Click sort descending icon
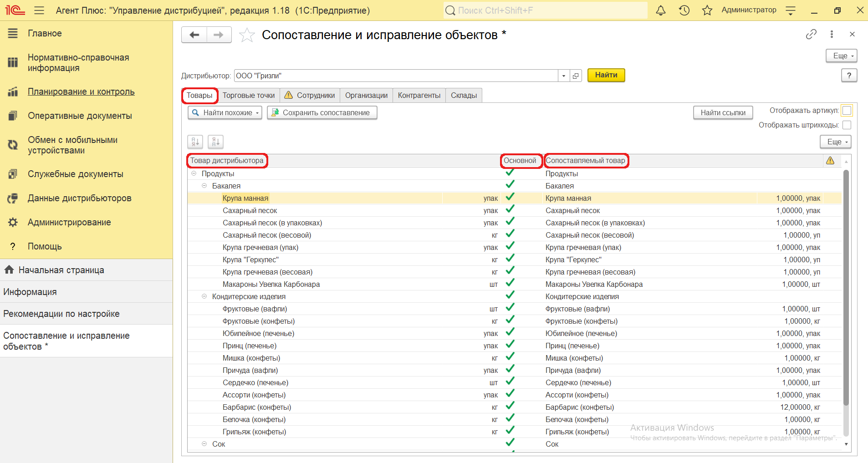Viewport: 868px width, 463px height. pos(216,142)
